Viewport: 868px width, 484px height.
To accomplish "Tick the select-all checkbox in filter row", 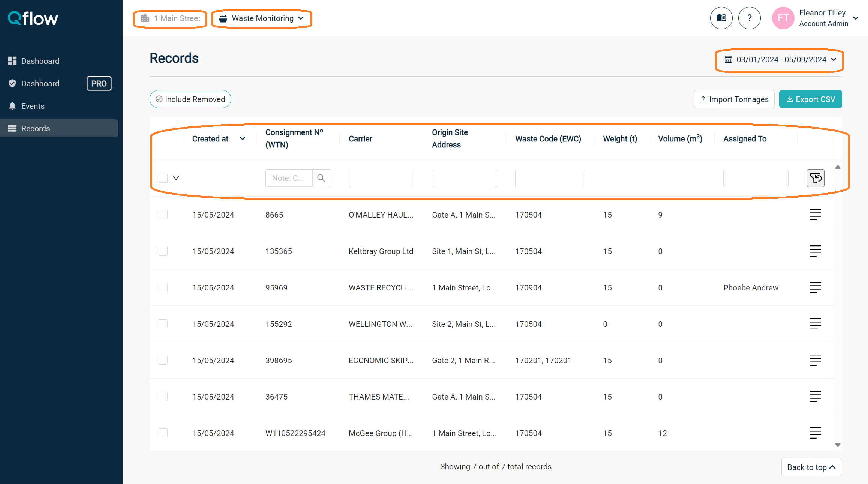I will coord(163,178).
